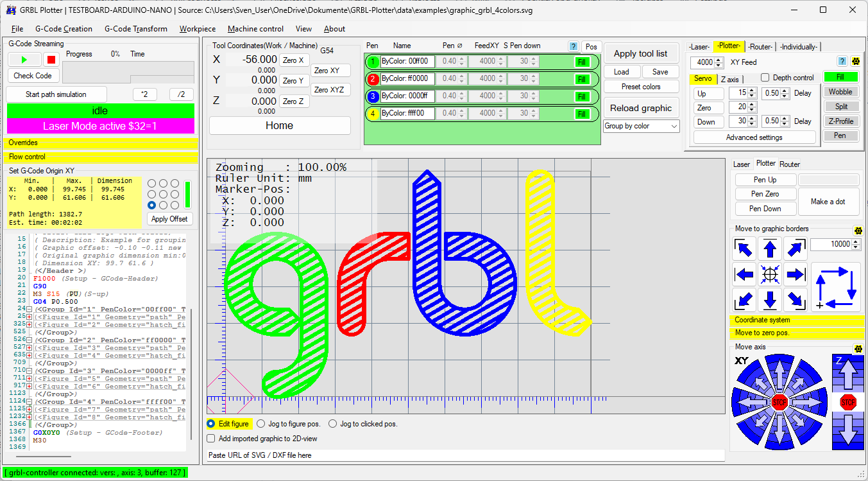Toggle Fill for pen ByColor: ffff00
Image resolution: width=868 pixels, height=481 pixels.
[x=582, y=114]
